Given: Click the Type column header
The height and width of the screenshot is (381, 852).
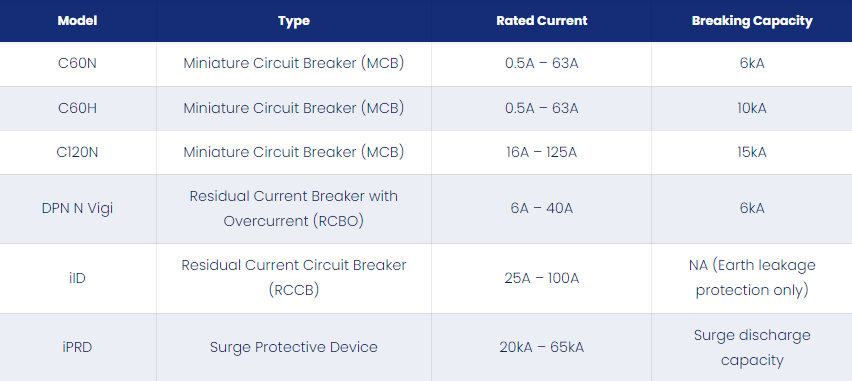Looking at the screenshot, I should pyautogui.click(x=294, y=21).
